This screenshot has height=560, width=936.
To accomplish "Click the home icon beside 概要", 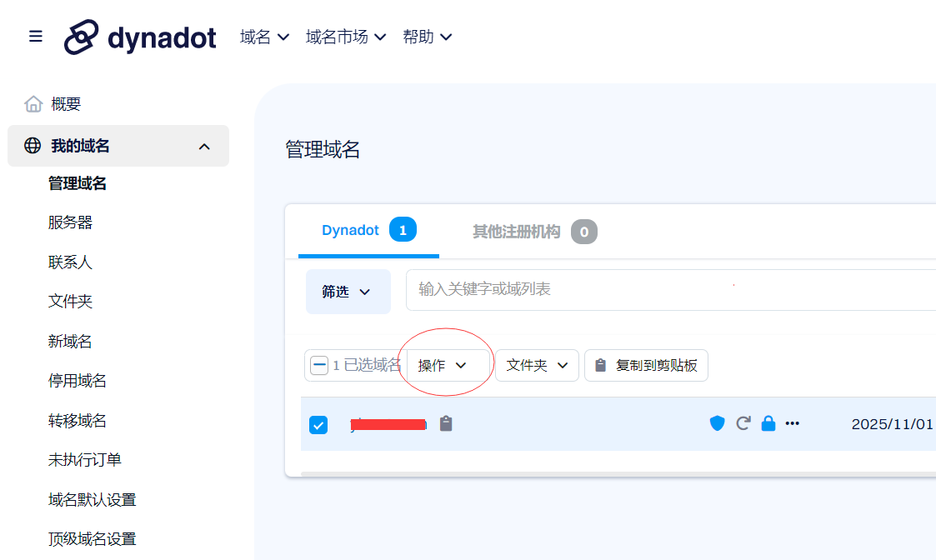I will tap(33, 104).
